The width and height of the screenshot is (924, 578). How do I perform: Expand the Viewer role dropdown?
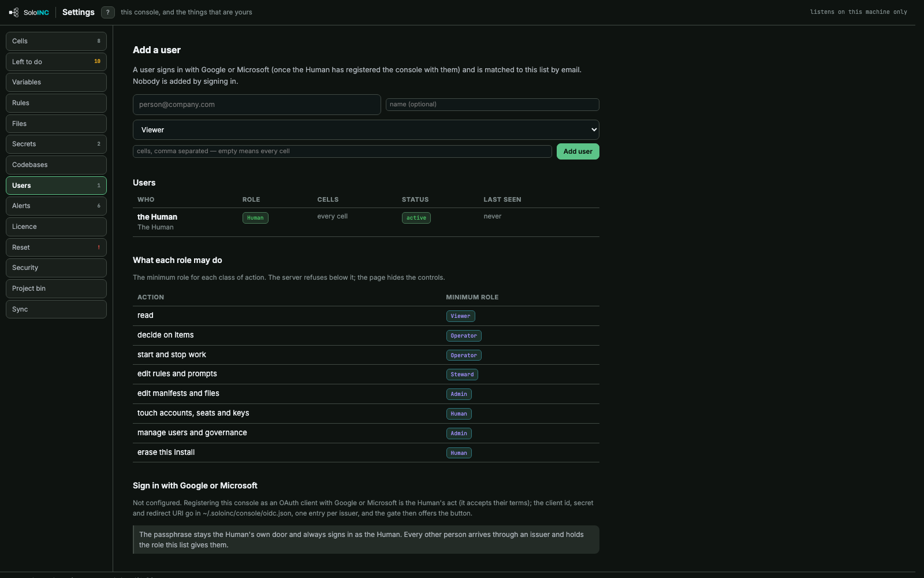(x=366, y=130)
